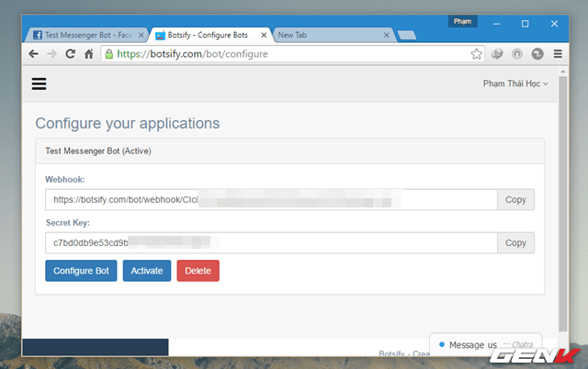The image size is (588, 369).
Task: Click the page vertical scrollbar
Action: [563, 204]
